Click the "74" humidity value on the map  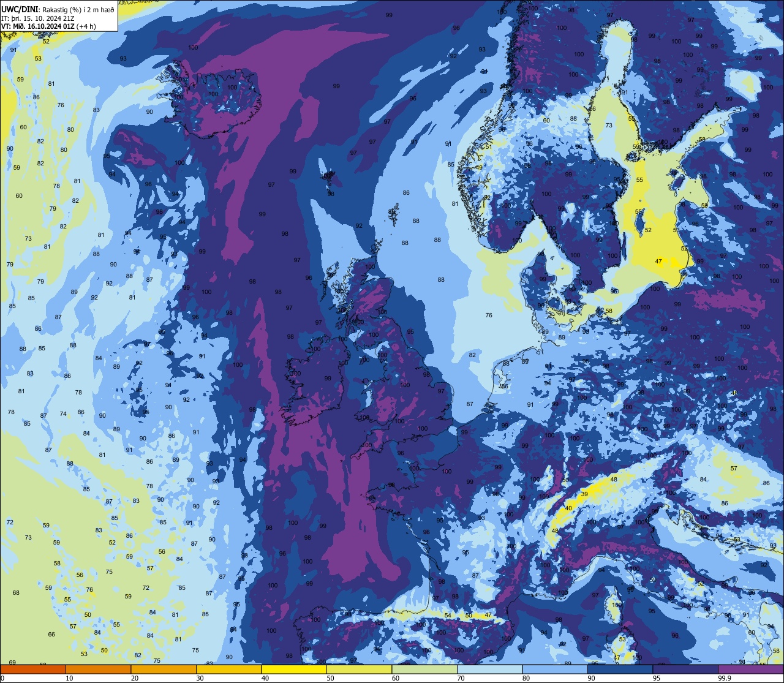tap(63, 414)
